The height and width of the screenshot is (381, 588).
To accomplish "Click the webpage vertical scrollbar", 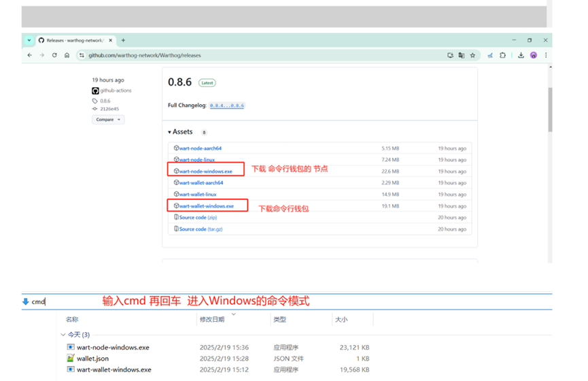I will click(550, 110).
